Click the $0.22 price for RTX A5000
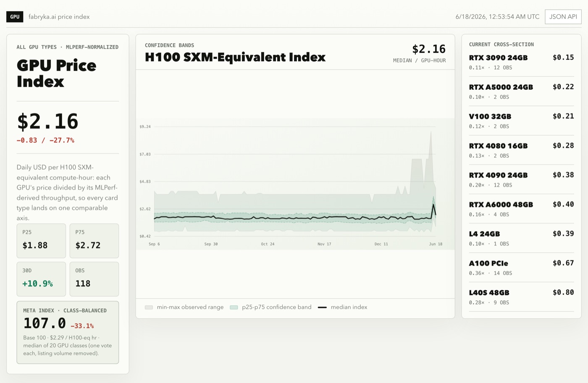588x383 pixels. click(563, 87)
